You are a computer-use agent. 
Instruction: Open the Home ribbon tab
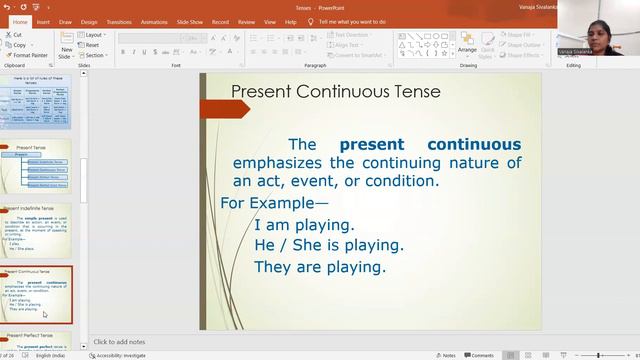coord(20,22)
